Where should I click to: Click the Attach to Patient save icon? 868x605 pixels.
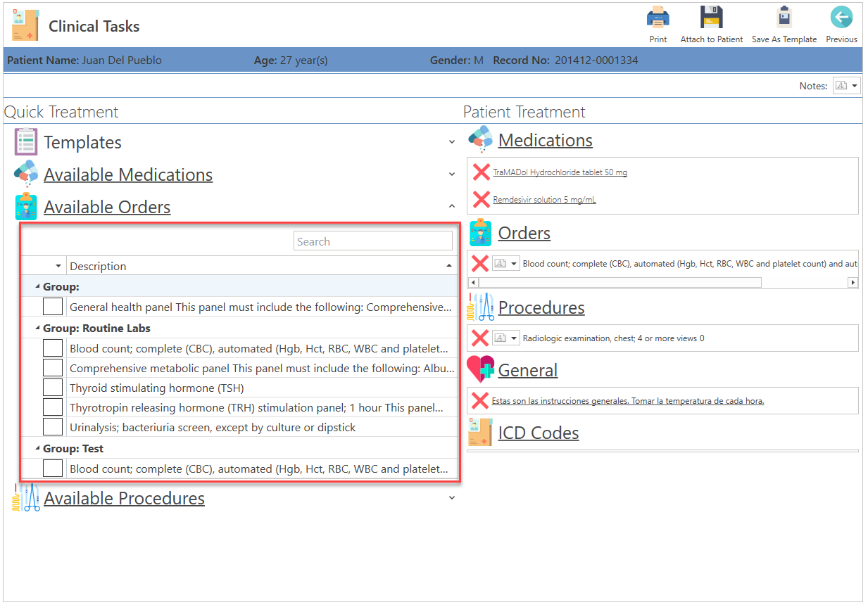click(712, 17)
